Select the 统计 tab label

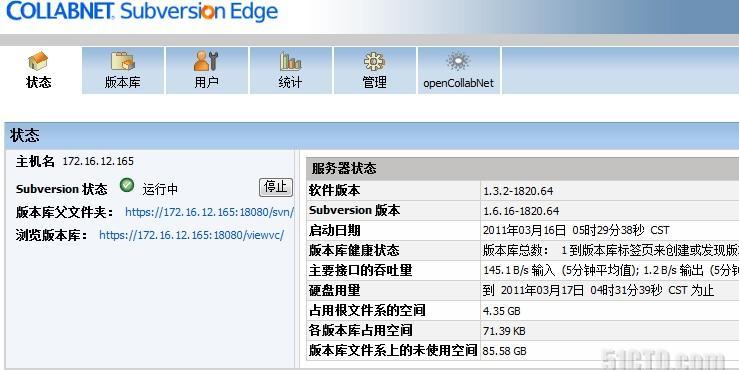tap(290, 82)
